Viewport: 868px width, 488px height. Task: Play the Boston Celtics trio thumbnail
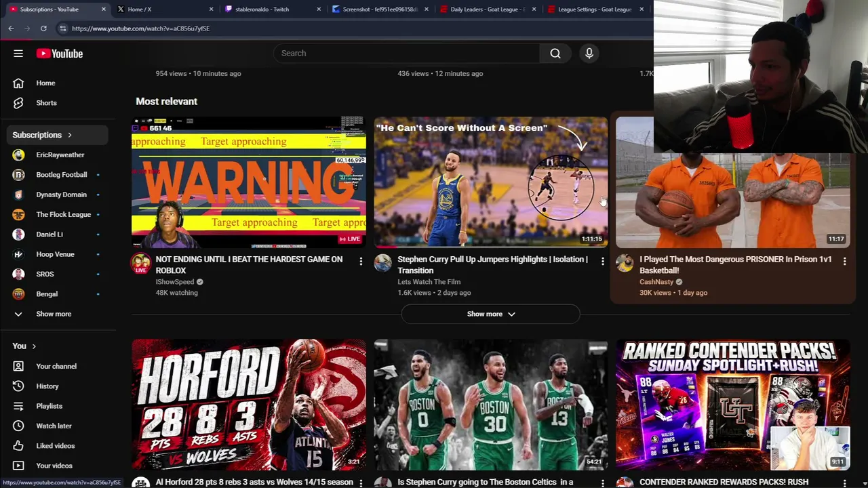[491, 405]
